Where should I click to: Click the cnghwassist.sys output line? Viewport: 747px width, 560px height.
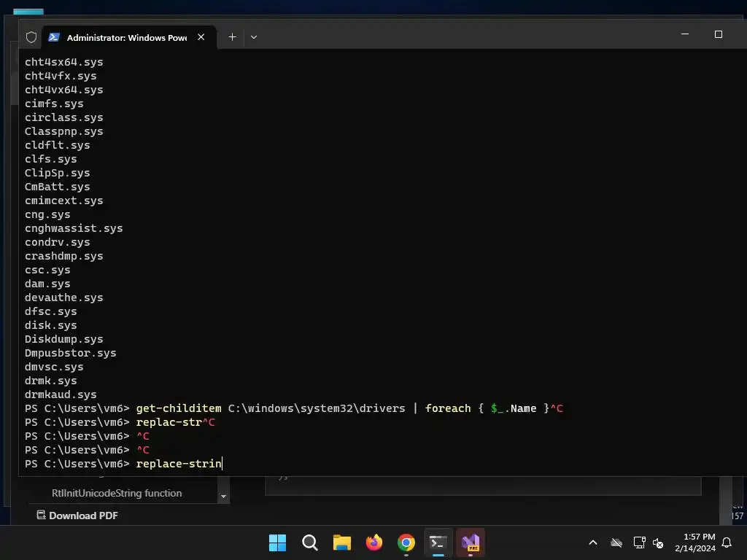click(x=74, y=228)
